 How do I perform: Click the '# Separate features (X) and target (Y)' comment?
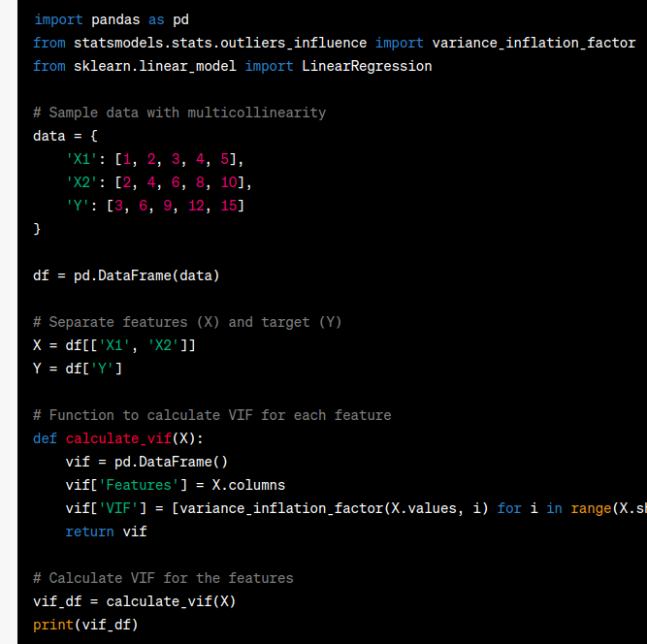(x=187, y=322)
